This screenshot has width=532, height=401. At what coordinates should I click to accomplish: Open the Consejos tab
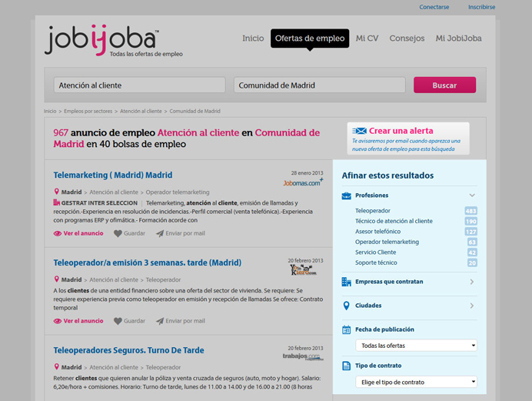coord(407,38)
